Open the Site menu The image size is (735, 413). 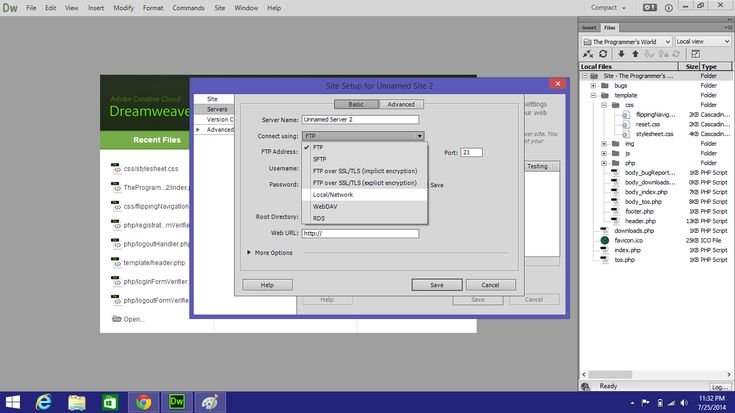tap(220, 8)
